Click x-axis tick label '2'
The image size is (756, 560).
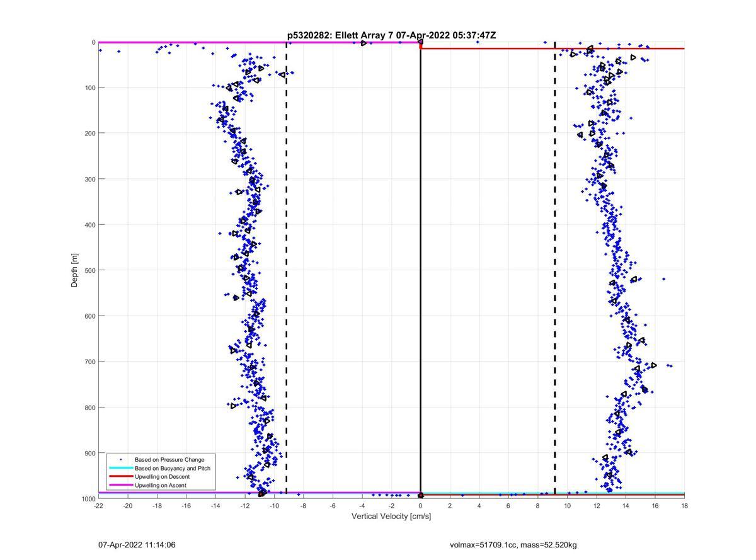450,505
